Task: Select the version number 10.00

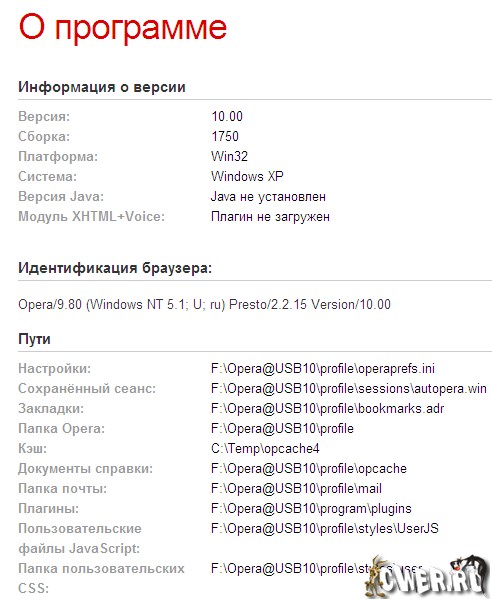Action: coord(227,116)
